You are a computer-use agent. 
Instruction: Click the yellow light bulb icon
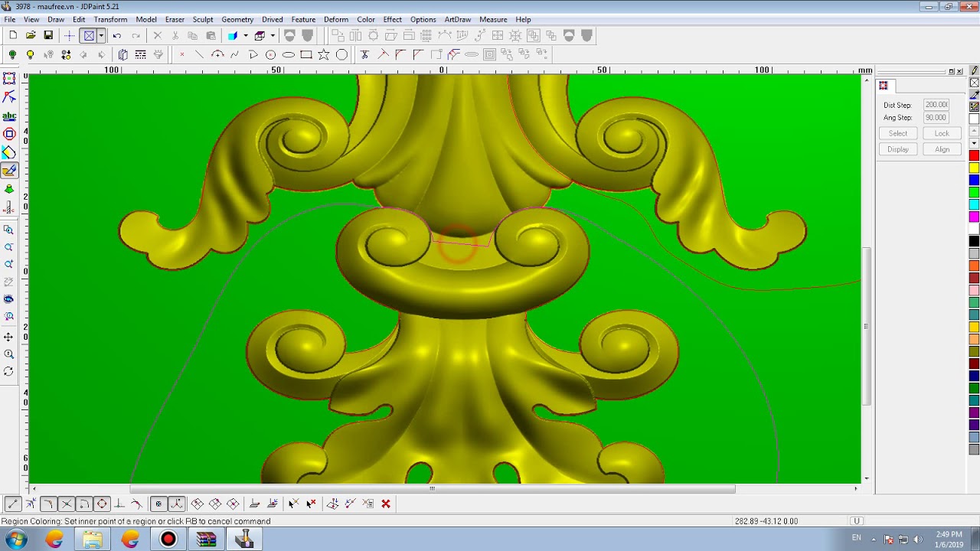30,54
